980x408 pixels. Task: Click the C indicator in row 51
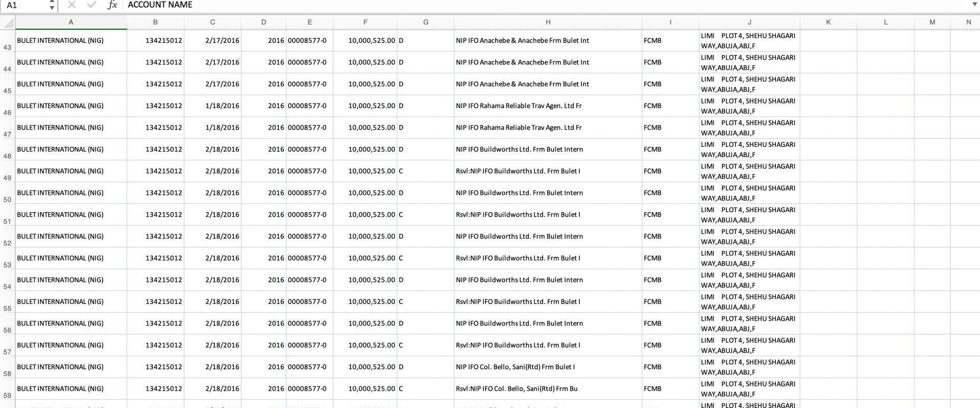tap(401, 215)
